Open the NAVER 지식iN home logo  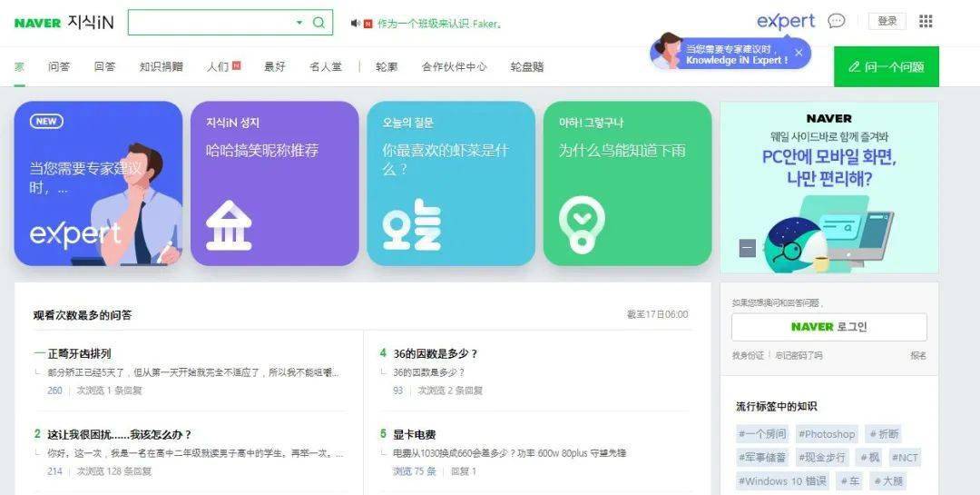coord(64,23)
